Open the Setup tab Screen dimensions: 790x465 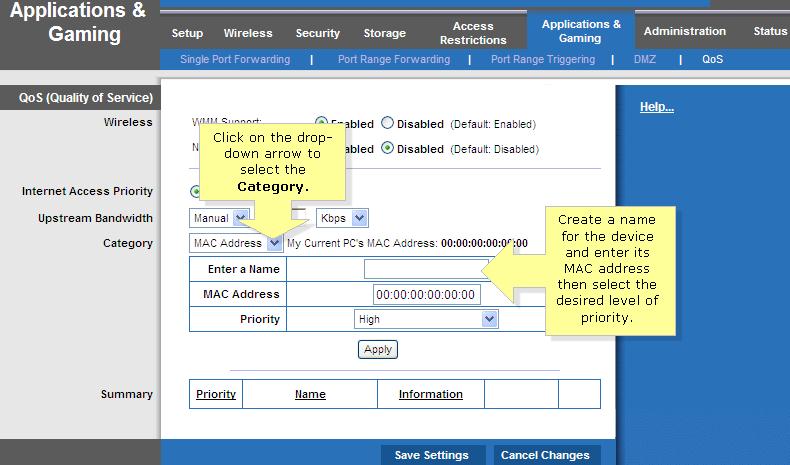tap(187, 33)
